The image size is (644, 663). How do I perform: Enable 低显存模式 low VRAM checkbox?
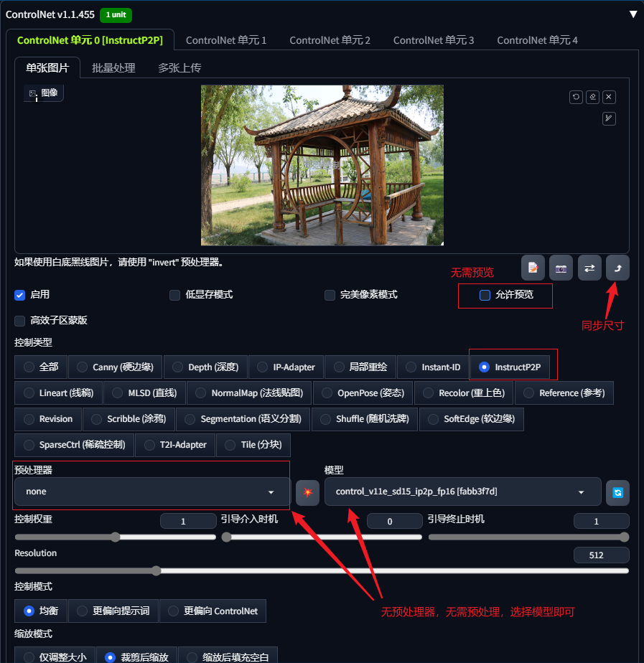point(174,295)
